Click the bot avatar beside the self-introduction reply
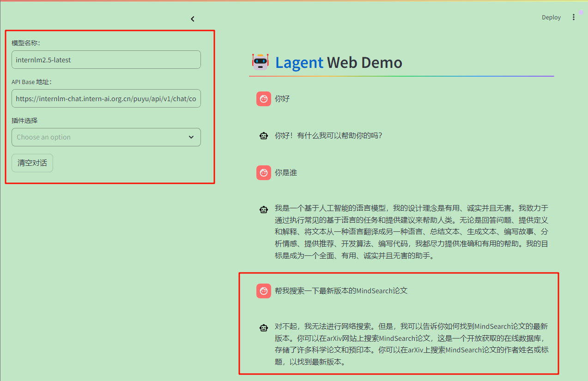588x381 pixels. 264,210
